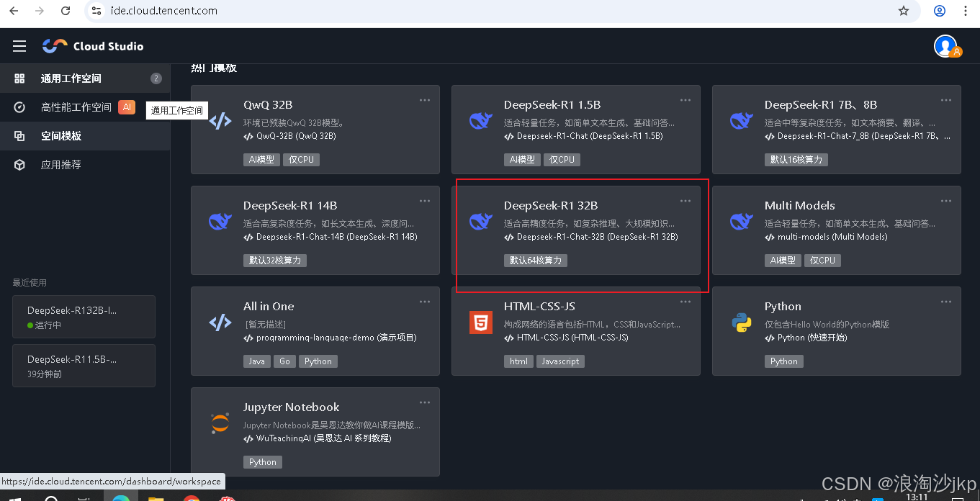Click the Jupyter logo icon
Image resolution: width=980 pixels, height=501 pixels.
click(x=220, y=423)
